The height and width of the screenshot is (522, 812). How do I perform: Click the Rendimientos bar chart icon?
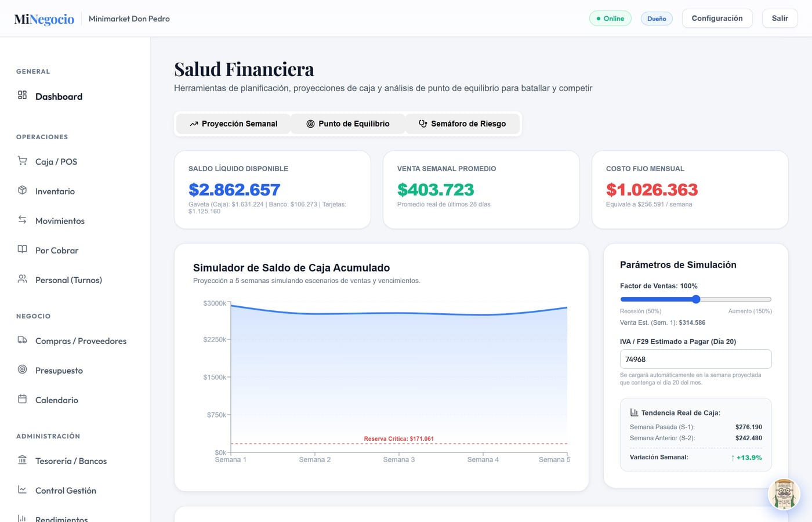click(x=22, y=518)
